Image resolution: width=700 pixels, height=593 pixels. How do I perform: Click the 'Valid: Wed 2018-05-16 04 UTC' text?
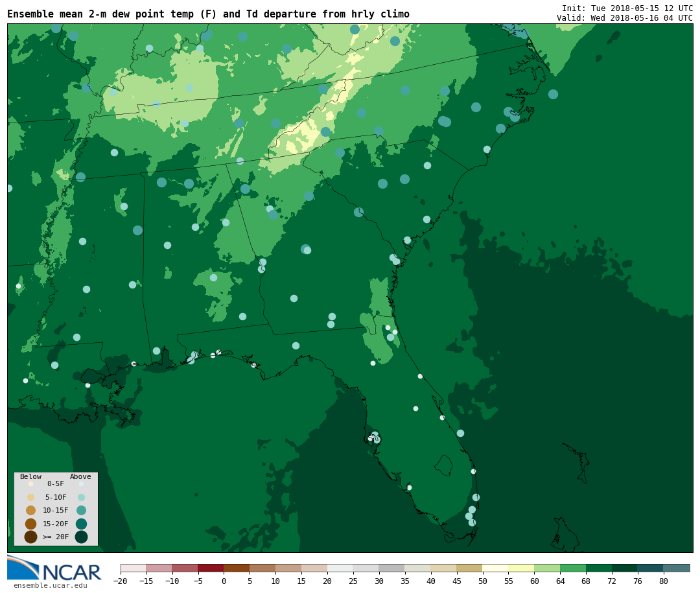point(625,18)
